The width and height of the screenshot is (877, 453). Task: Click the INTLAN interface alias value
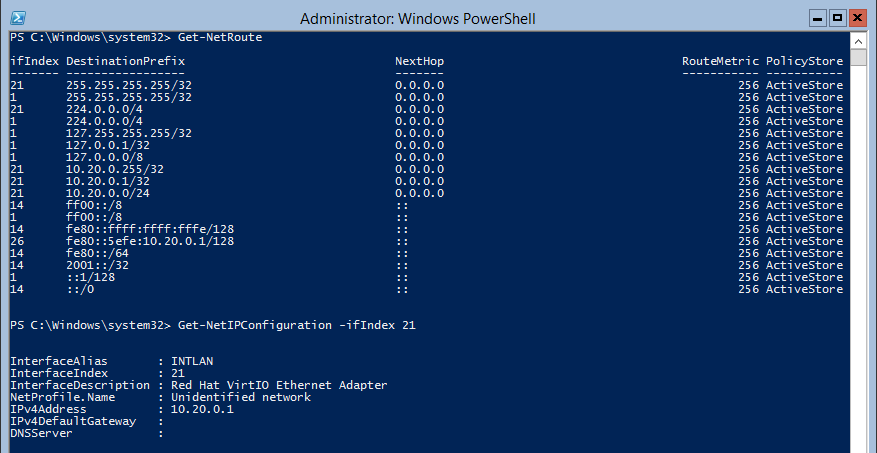[x=192, y=361]
